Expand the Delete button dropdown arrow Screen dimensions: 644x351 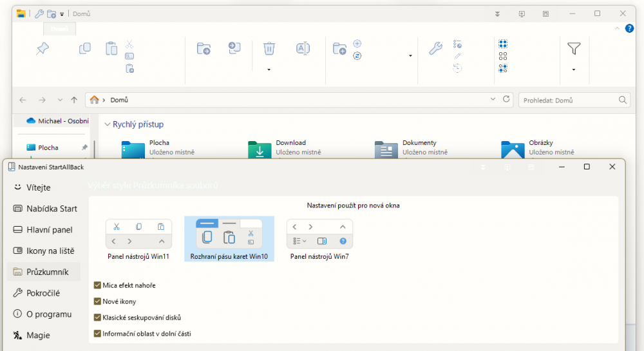[x=269, y=70]
